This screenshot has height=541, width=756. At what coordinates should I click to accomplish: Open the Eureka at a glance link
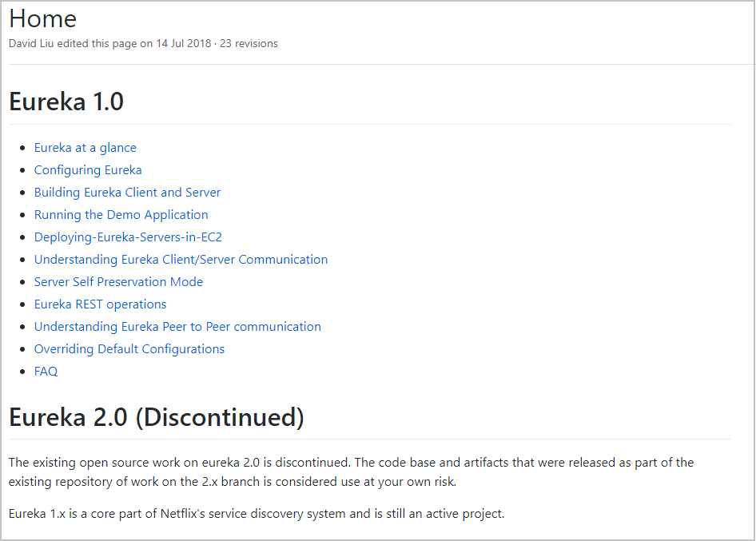86,148
